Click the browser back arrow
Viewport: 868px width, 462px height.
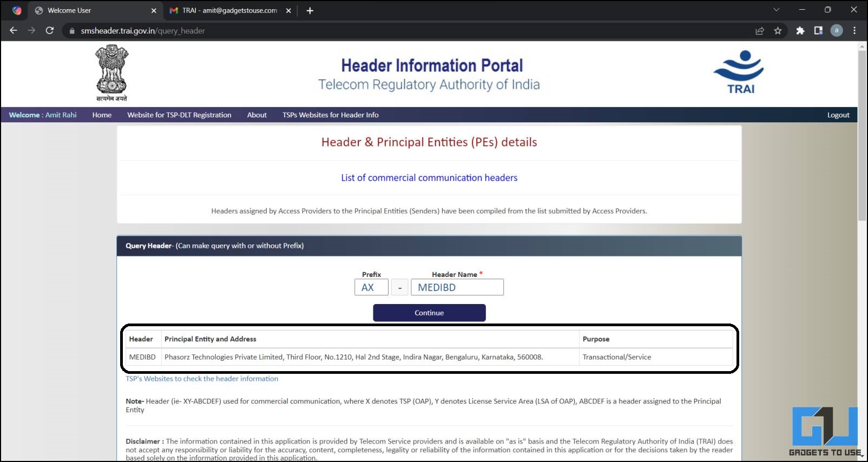tap(14, 30)
